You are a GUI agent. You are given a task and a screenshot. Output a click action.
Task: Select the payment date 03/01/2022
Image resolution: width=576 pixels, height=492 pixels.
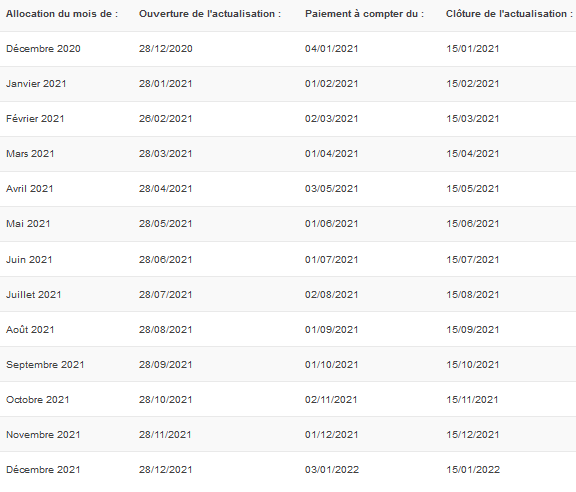point(332,470)
